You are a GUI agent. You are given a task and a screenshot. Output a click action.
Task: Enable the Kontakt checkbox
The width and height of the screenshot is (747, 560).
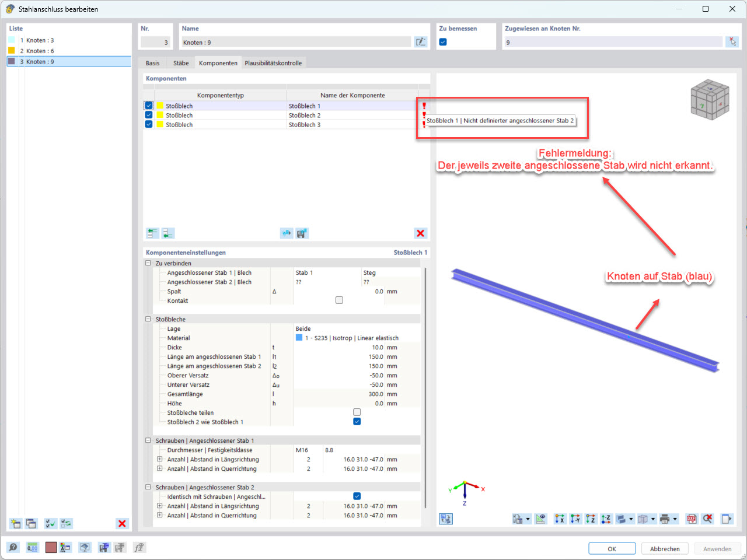[339, 300]
